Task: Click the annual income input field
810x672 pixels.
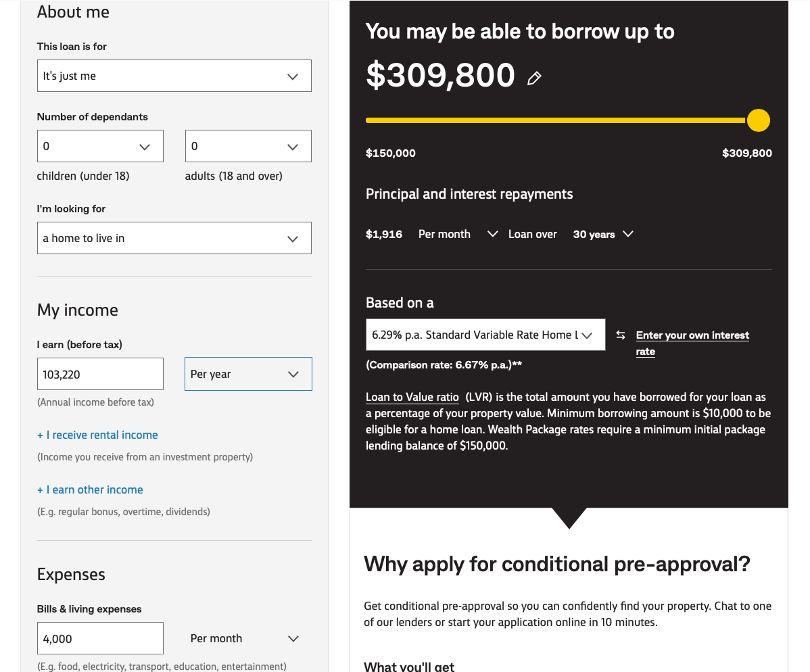Action: point(100,374)
